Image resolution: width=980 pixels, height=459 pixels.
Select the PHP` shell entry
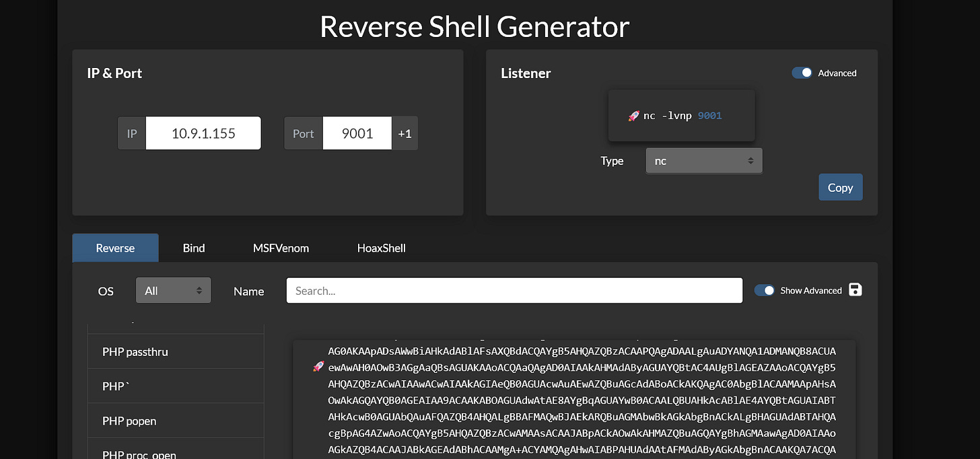click(176, 386)
